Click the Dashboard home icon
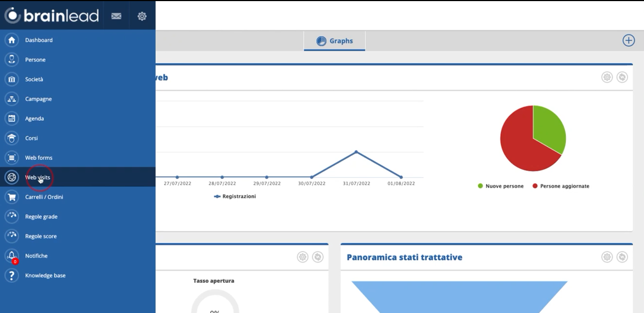 [x=12, y=40]
